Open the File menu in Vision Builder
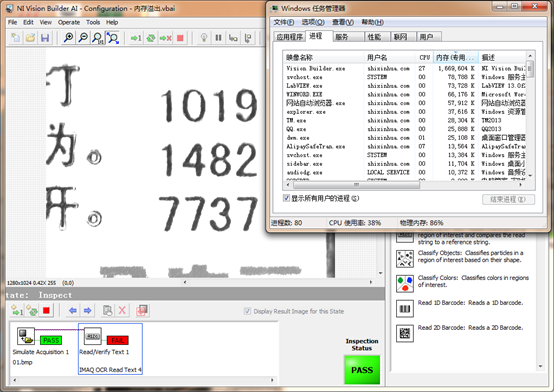 tap(12, 22)
